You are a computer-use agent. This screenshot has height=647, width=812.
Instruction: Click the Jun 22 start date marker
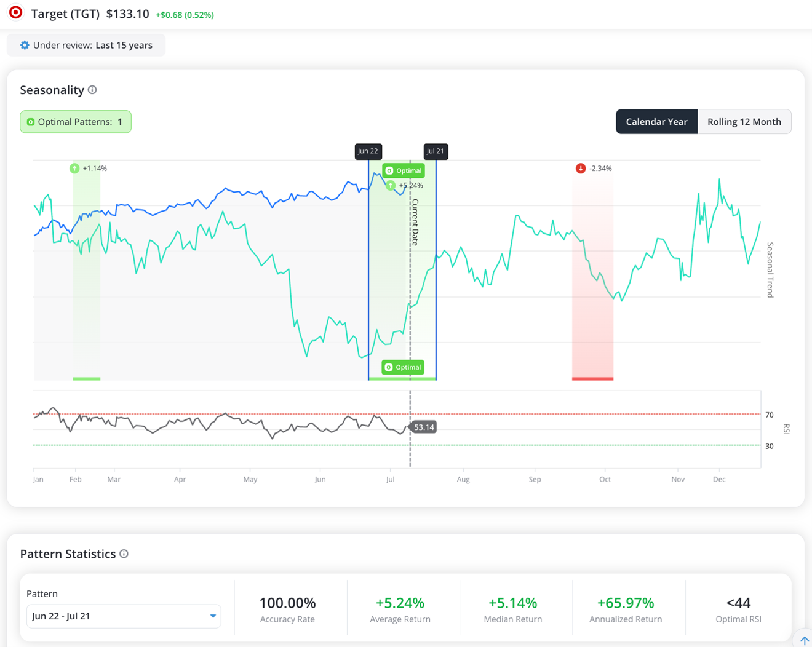pyautogui.click(x=368, y=151)
